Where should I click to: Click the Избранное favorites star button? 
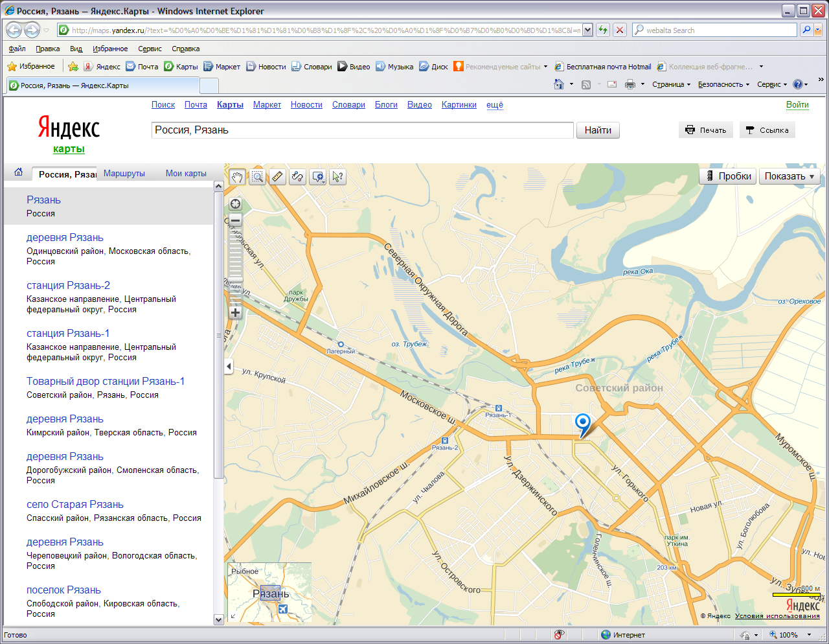pos(31,66)
